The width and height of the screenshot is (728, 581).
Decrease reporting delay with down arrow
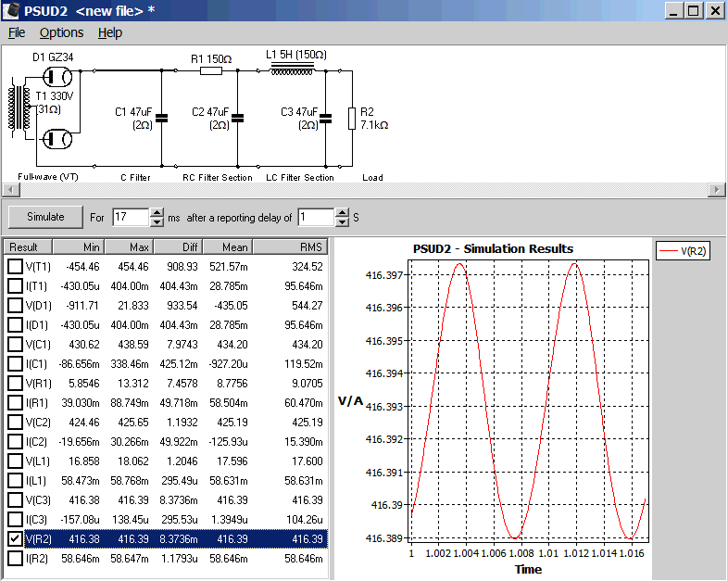[342, 222]
